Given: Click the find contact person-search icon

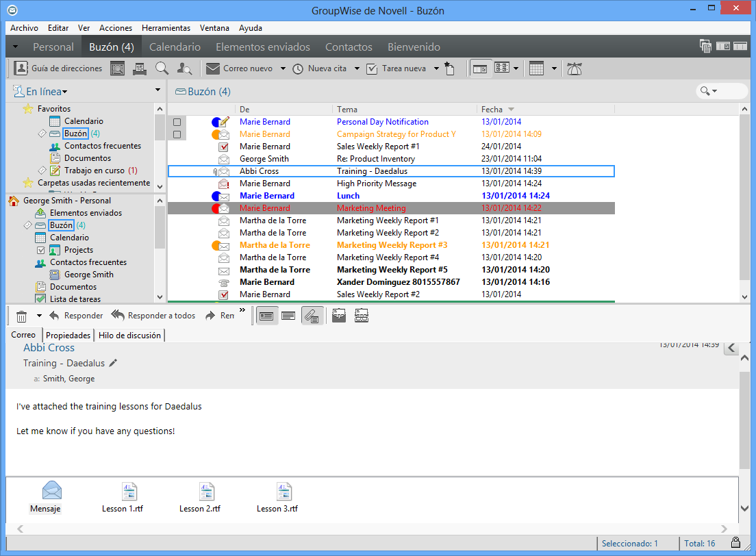Looking at the screenshot, I should 184,68.
